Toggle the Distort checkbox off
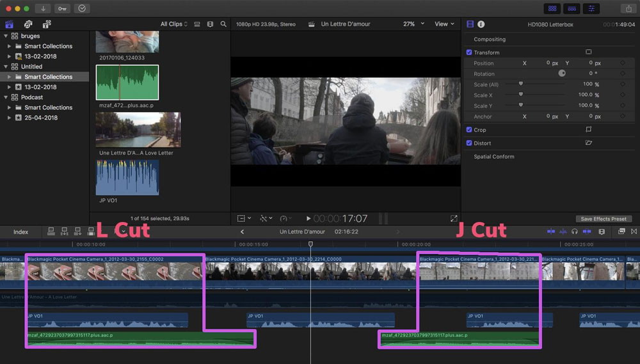The height and width of the screenshot is (364, 640). pos(469,143)
